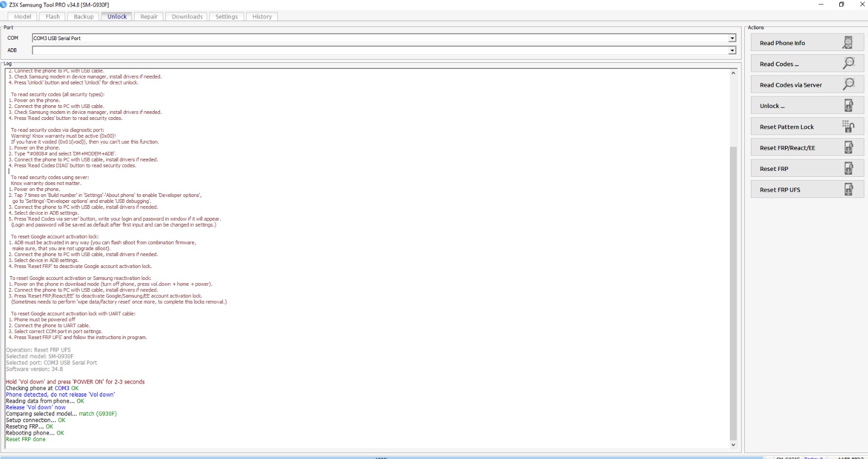Click the magnifier icon on Read Codes
The height and width of the screenshot is (459, 868).
click(848, 63)
